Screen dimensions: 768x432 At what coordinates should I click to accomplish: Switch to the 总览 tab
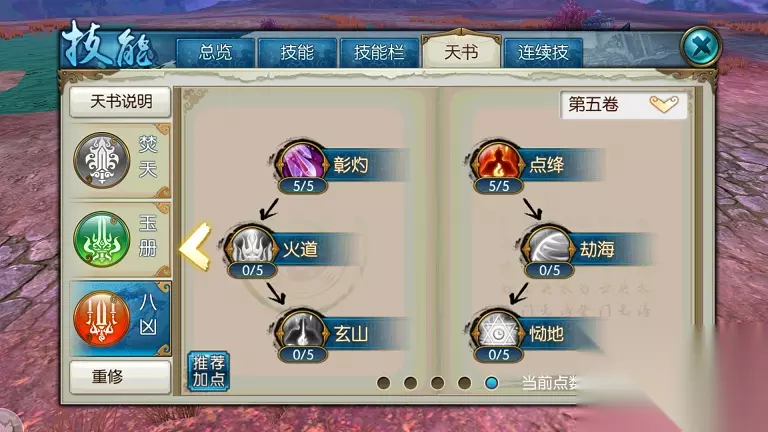(216, 52)
